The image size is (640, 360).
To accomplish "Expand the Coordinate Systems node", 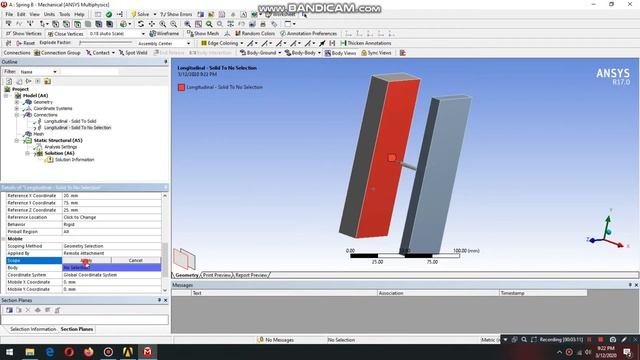I will click(x=17, y=109).
